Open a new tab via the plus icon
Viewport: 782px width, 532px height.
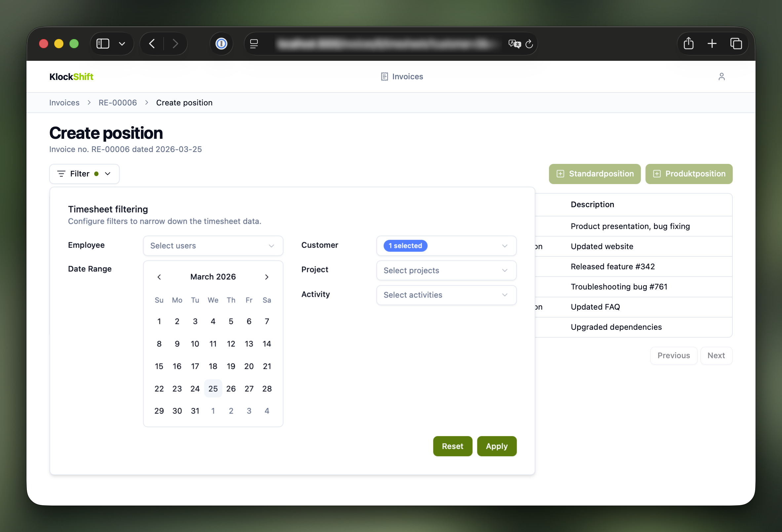click(712, 43)
